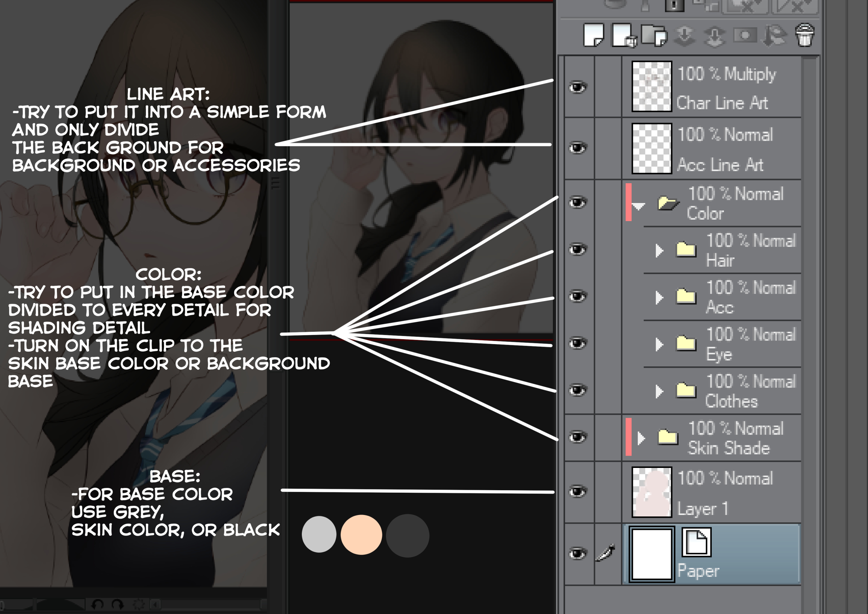Click the reset rotation icon below the canvas
This screenshot has width=868, height=614.
pos(139,604)
